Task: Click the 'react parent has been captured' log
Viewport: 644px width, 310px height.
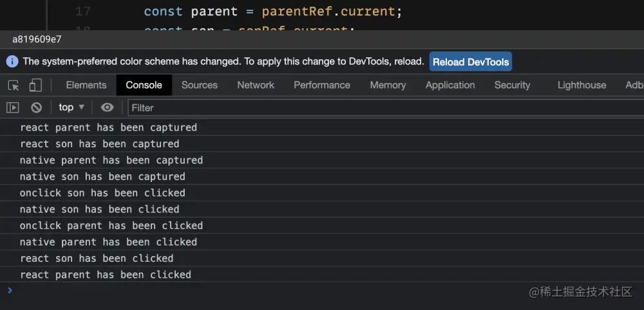Action: [108, 127]
